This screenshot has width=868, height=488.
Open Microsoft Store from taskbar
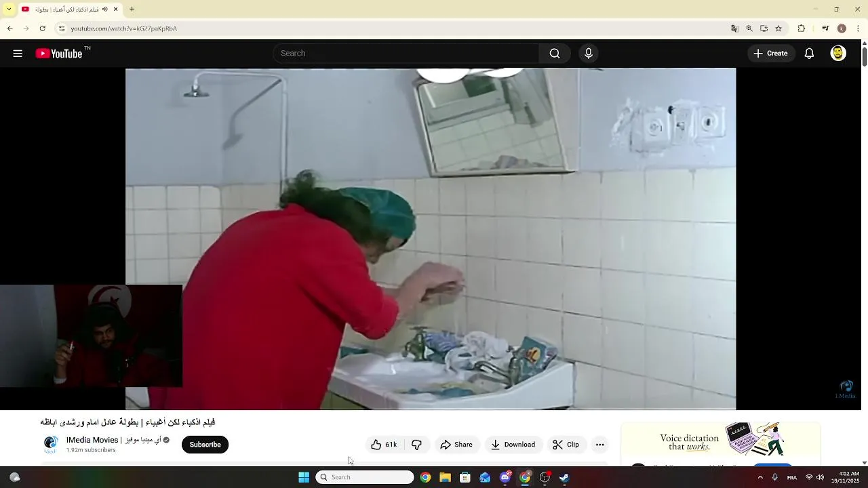pos(465,477)
